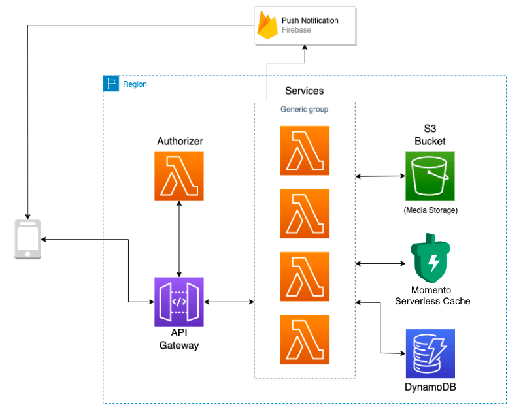Select the third Lambda from top in Services
523x420 pixels.
click(305, 277)
